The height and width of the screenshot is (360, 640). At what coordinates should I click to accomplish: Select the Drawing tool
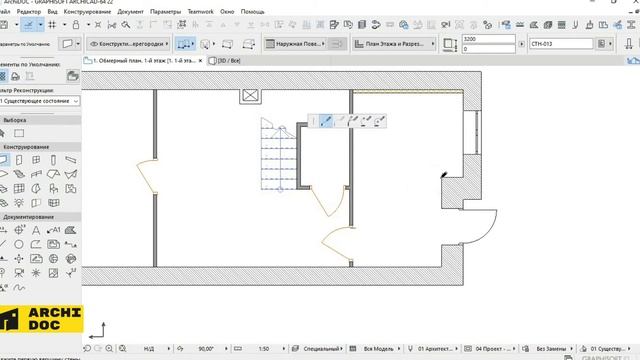pos(53,244)
